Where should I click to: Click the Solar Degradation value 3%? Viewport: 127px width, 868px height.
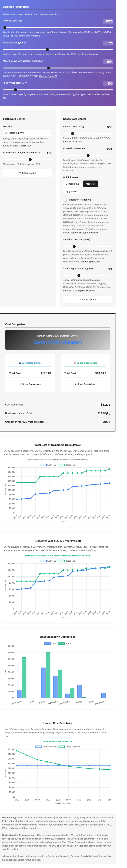110,269
